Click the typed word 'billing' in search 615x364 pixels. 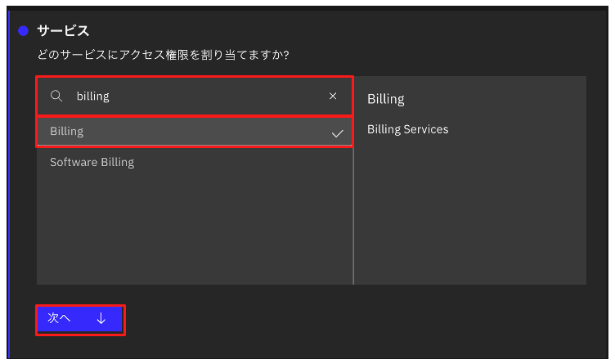[x=92, y=97]
